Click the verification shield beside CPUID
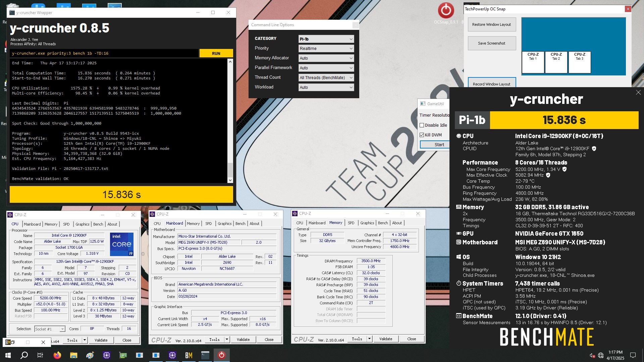The image size is (644, 362). (x=594, y=149)
